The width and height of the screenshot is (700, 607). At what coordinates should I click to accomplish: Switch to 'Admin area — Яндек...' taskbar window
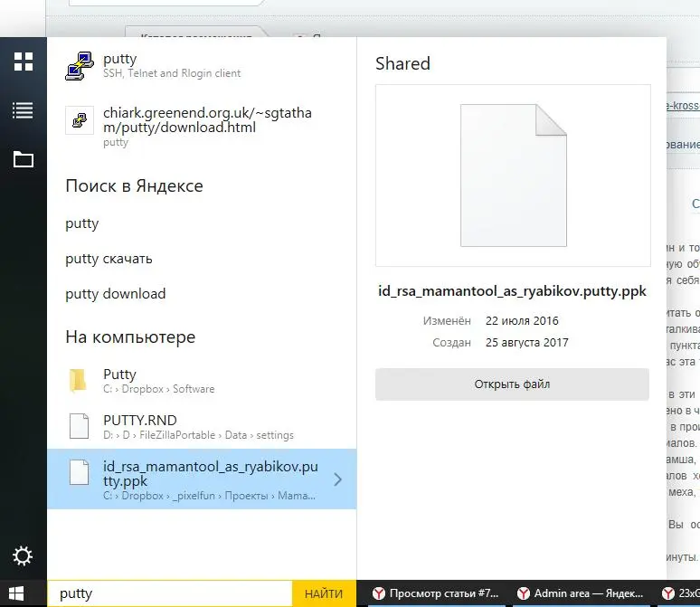tap(580, 593)
